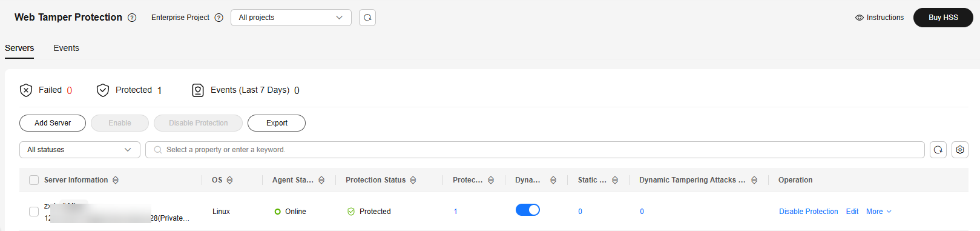Switch to the Servers tab
This screenshot has height=231, width=980.
19,48
